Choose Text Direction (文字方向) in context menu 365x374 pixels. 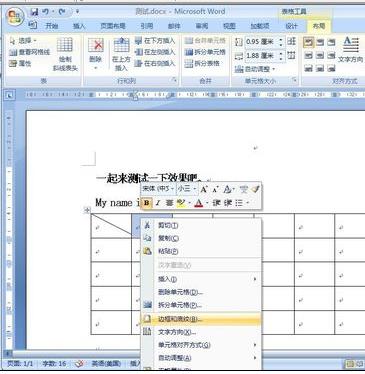click(x=202, y=332)
